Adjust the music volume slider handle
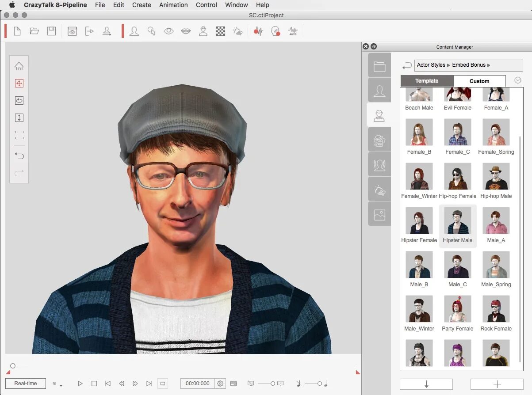The width and height of the screenshot is (532, 395). (320, 384)
